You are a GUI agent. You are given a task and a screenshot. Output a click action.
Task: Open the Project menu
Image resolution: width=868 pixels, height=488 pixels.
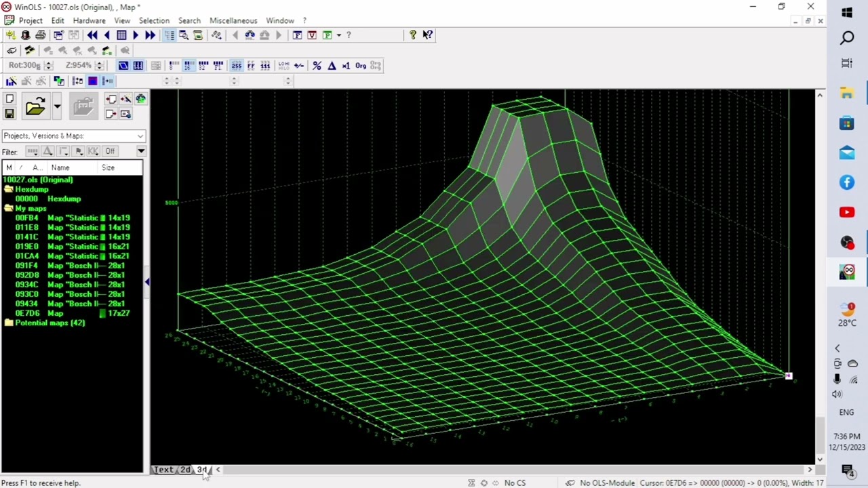point(31,20)
